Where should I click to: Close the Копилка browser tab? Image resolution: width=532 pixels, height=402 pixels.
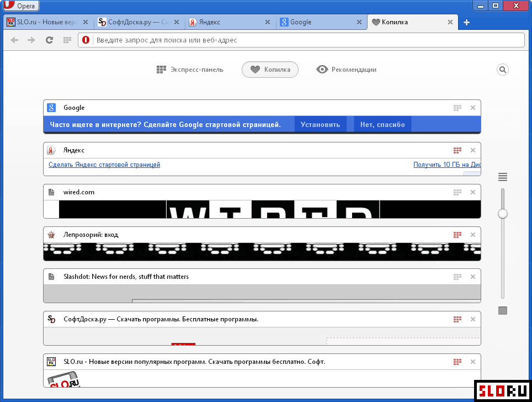(x=450, y=22)
